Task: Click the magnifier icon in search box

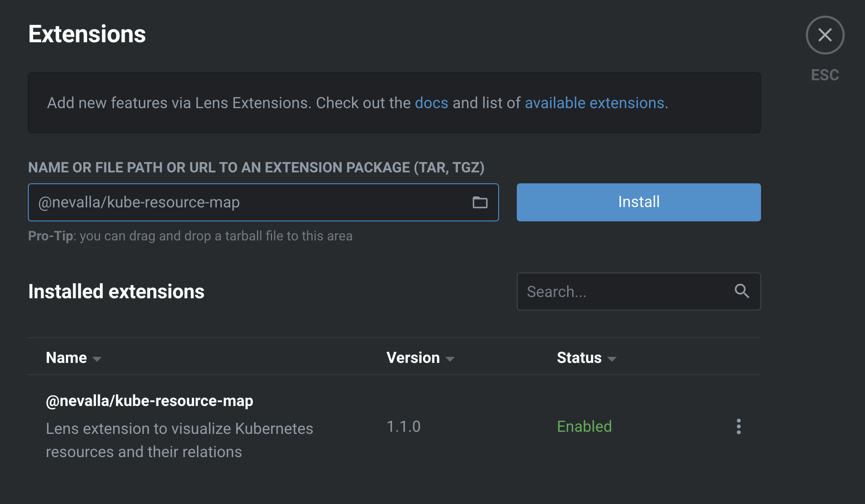Action: 742,291
